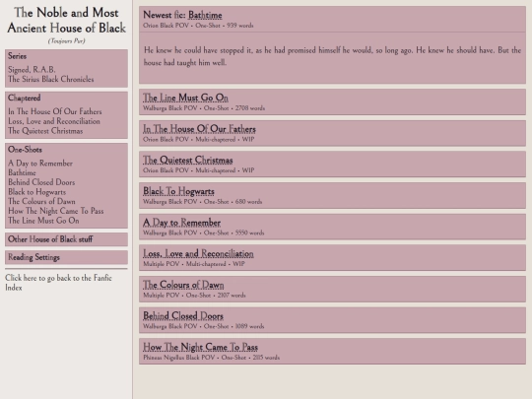Click the 2708 words metadata line
The width and height of the screenshot is (532, 399).
[204, 108]
